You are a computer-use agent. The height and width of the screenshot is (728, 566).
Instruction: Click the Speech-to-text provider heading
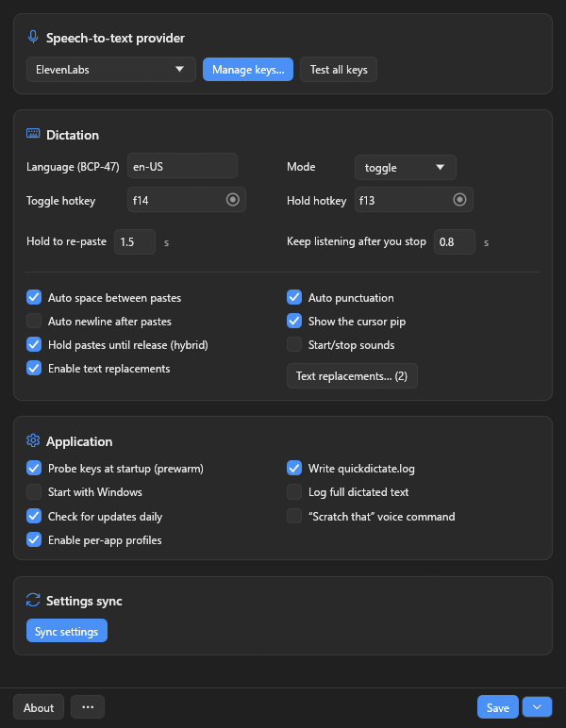pos(115,38)
